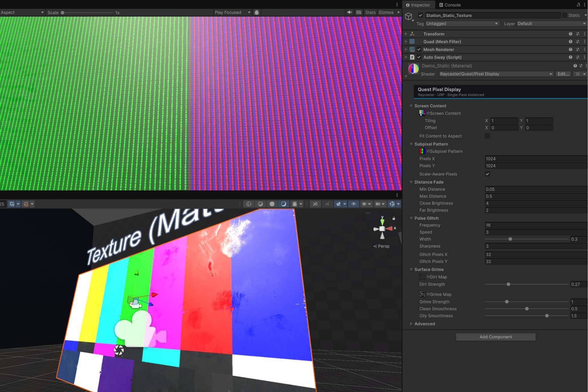Open the Game view shortcuts keyboard icon
Screen dimensions: 588x392
click(359, 12)
